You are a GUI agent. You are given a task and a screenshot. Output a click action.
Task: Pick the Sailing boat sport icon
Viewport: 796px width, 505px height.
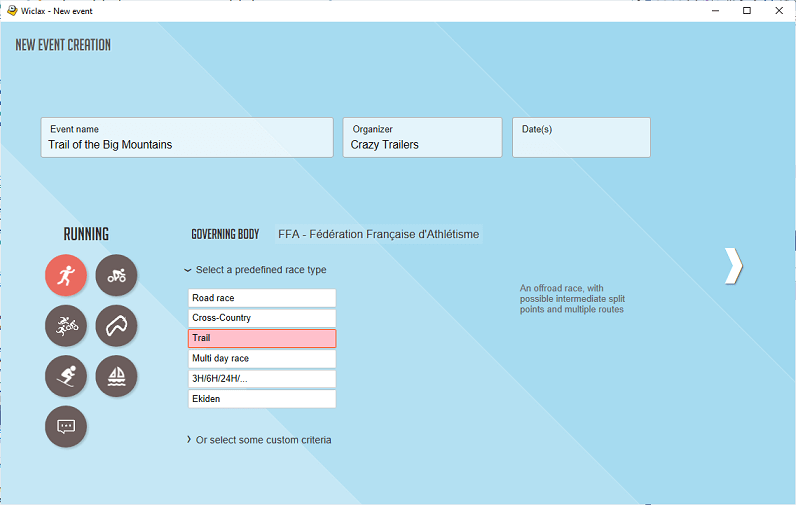(x=116, y=376)
